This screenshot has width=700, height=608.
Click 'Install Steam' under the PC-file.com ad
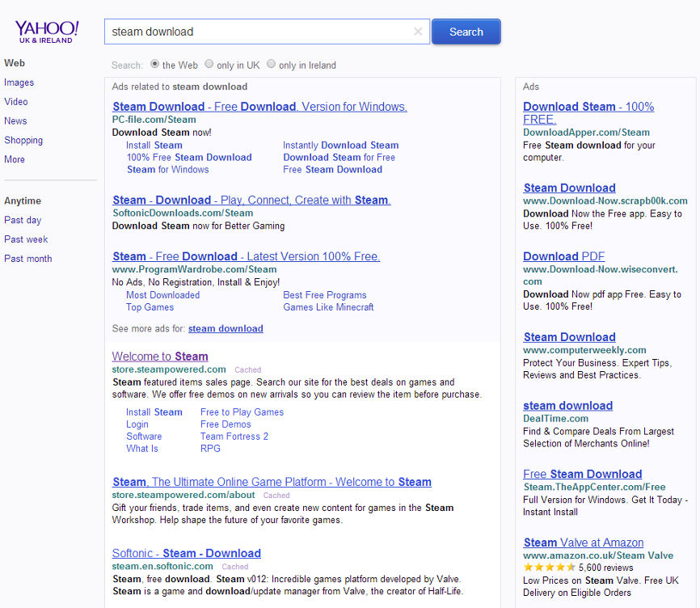tap(154, 145)
